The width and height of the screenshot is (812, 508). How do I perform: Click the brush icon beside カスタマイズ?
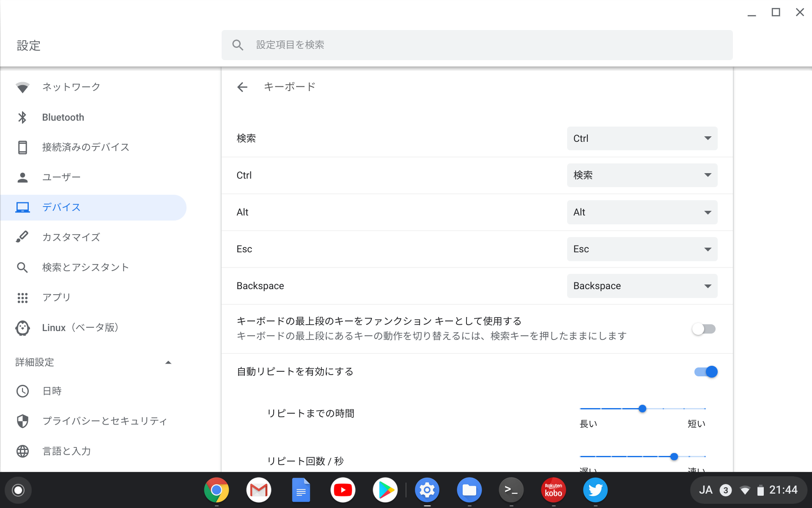(22, 237)
